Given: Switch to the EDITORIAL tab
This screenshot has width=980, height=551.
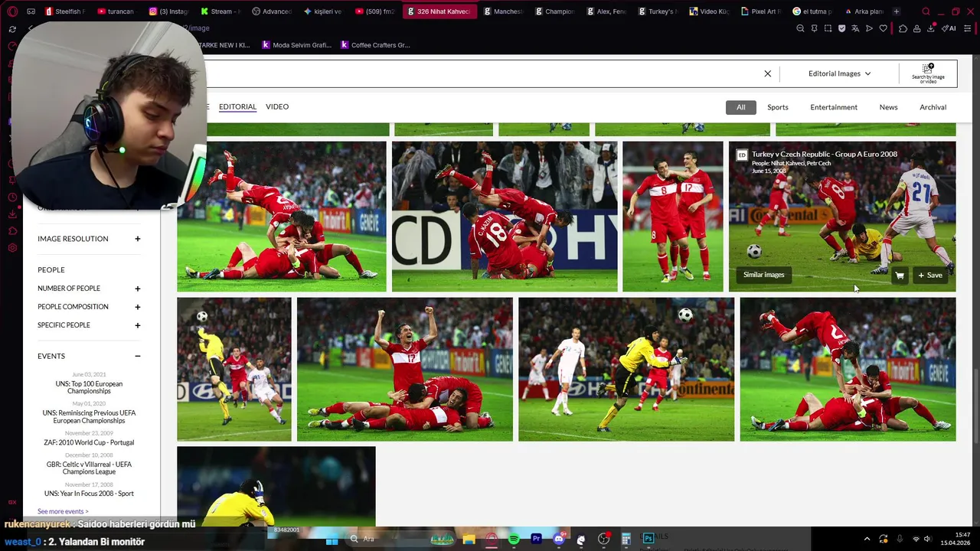Looking at the screenshot, I should [x=237, y=106].
